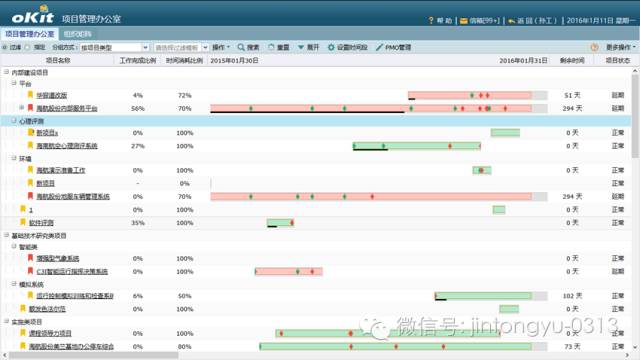Viewport: 640px width, 360px height.
Task: Click the pink Gantt bar of C3I智能运行指挥决策系统
Action: coord(289,271)
